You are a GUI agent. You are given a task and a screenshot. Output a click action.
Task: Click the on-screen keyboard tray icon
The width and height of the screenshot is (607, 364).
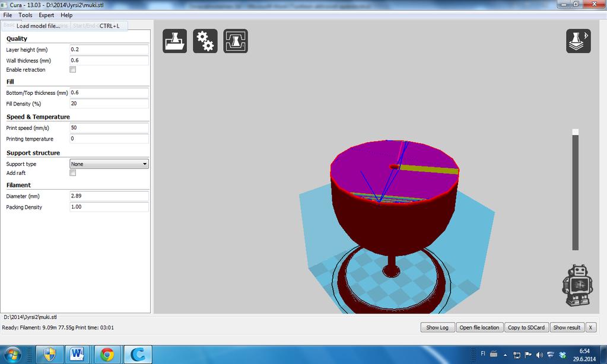pyautogui.click(x=494, y=353)
